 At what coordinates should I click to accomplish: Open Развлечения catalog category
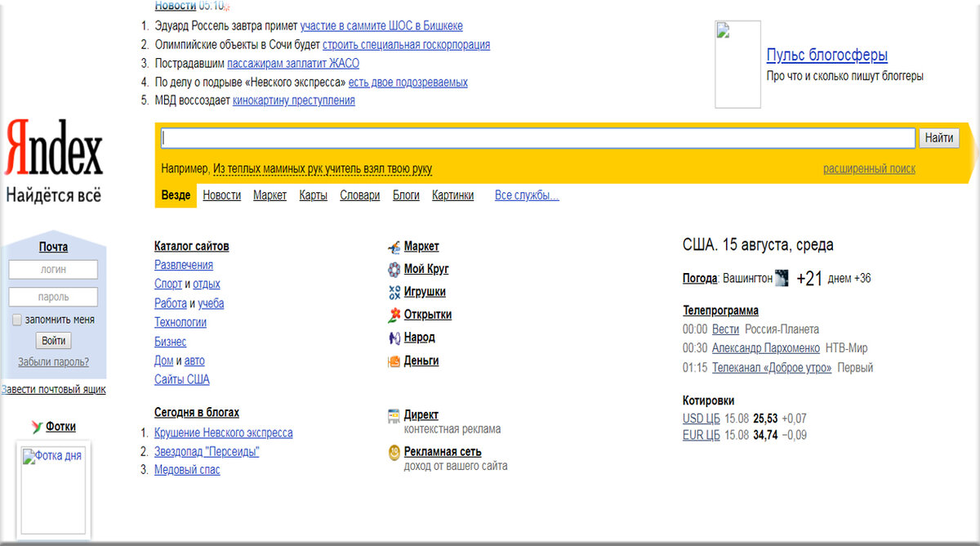[184, 265]
